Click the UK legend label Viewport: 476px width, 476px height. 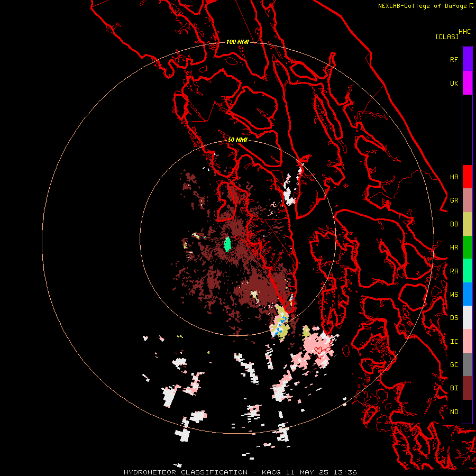coord(454,83)
